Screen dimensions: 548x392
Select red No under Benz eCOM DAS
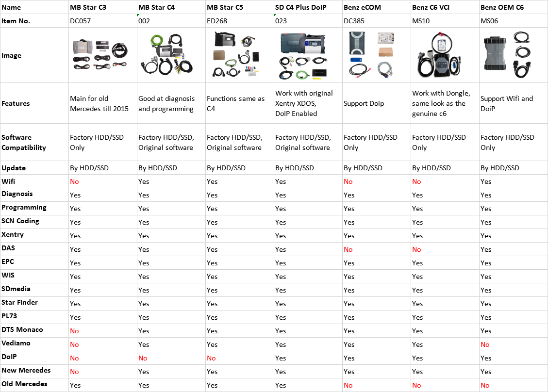[348, 249]
